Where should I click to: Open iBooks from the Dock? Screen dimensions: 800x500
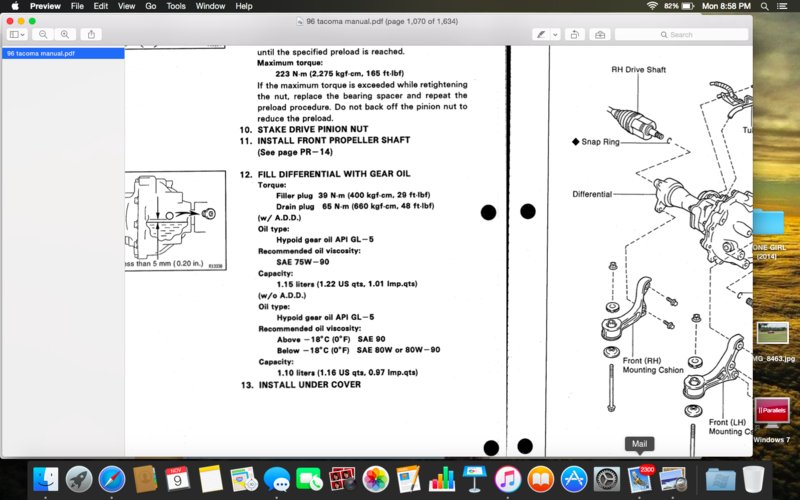point(541,479)
